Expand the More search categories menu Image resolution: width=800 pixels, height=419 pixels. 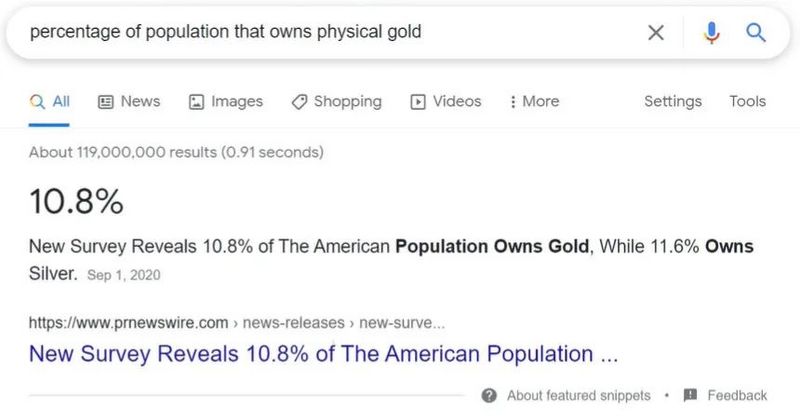click(x=535, y=101)
